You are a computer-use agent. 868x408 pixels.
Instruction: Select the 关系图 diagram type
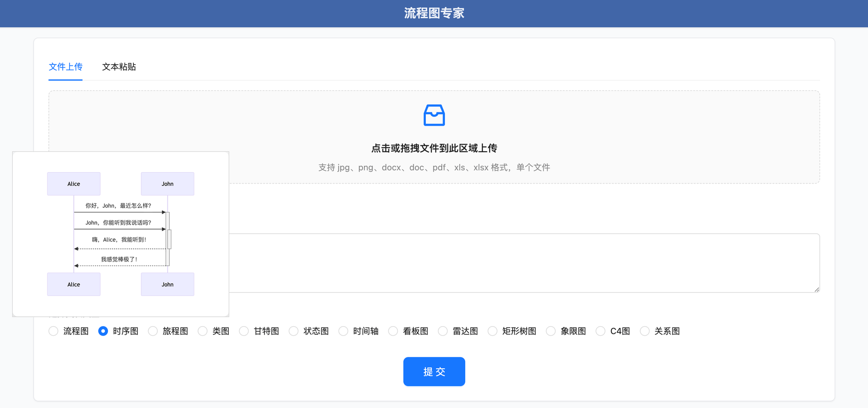(644, 331)
